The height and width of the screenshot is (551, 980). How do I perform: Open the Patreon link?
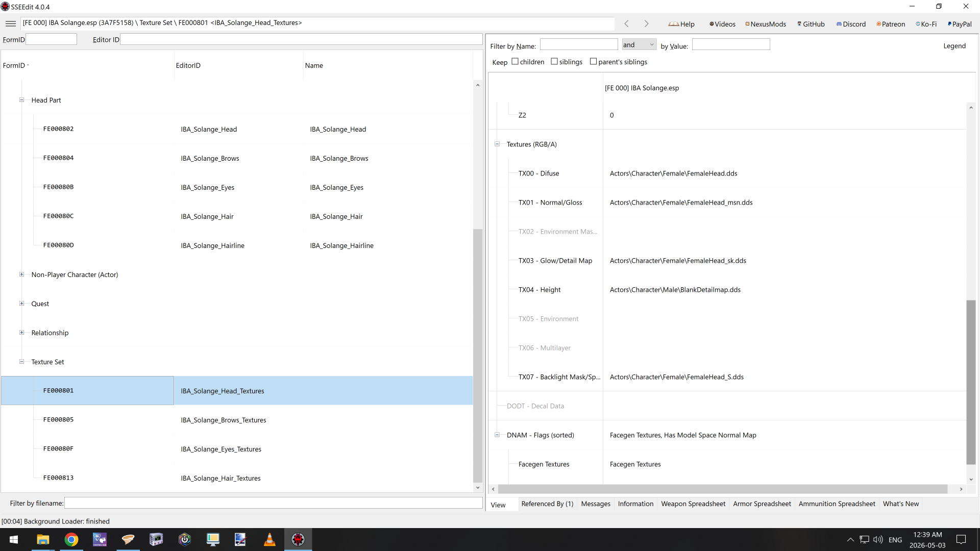(x=891, y=24)
